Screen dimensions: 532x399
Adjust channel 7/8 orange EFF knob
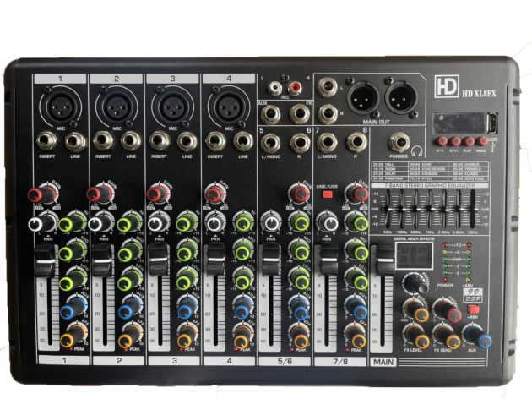(356, 336)
